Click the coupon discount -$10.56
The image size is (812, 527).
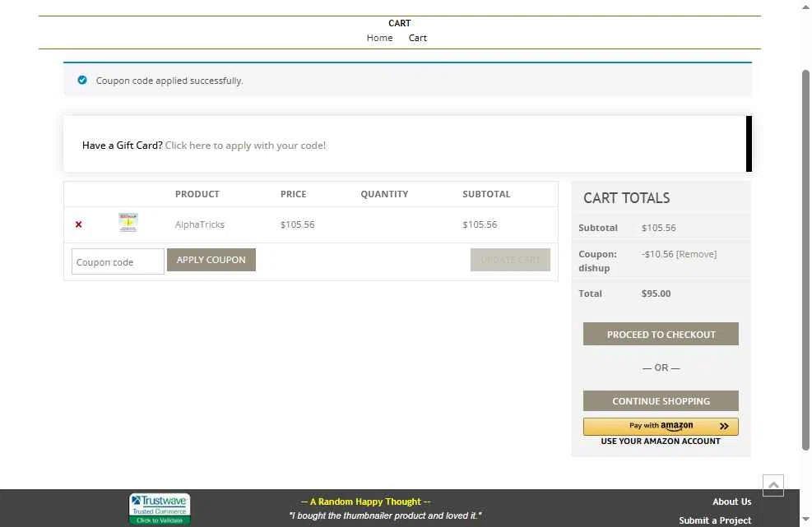pyautogui.click(x=657, y=254)
